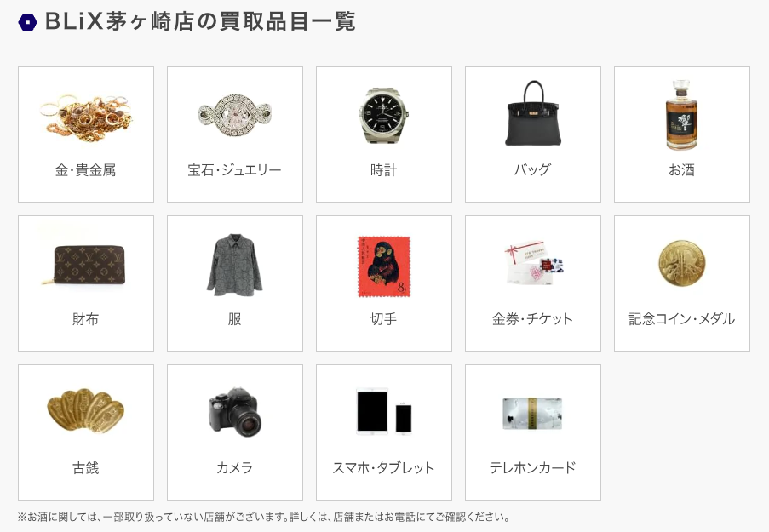Click the 記念コイン・メダル label

point(681,319)
